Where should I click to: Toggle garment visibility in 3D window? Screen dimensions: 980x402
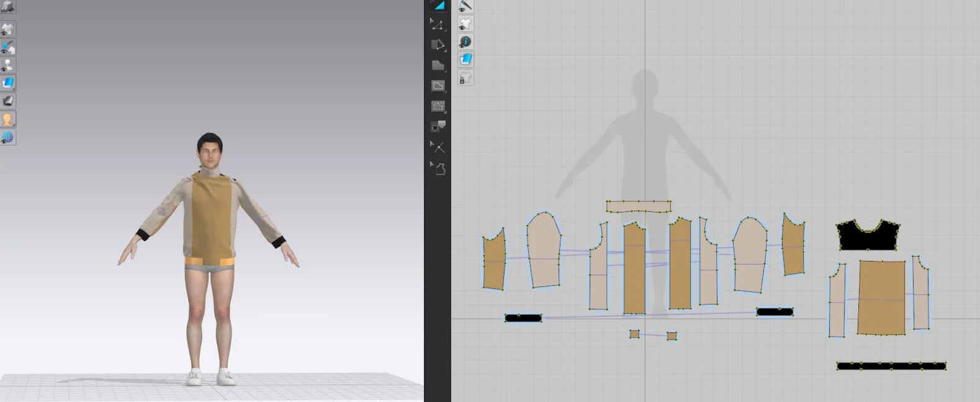pyautogui.click(x=8, y=29)
